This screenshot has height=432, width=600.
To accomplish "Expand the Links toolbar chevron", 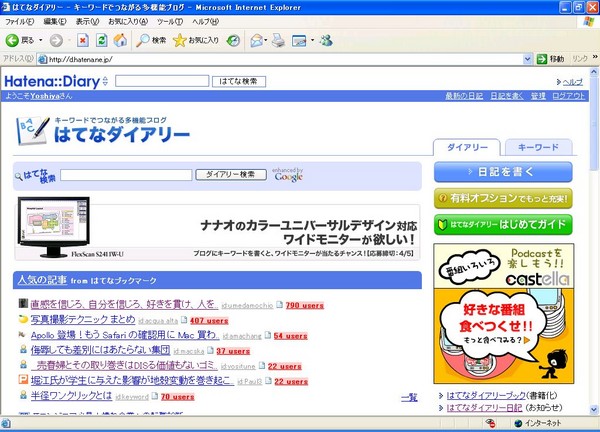I will tap(595, 57).
